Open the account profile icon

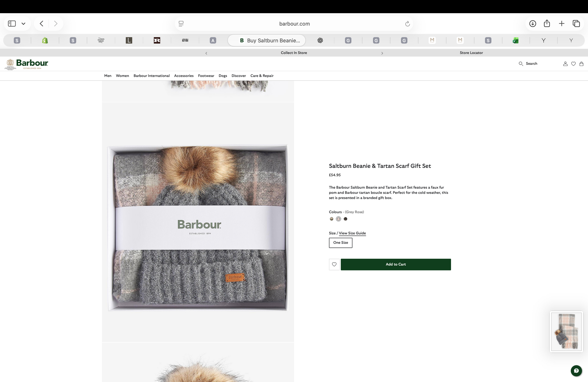pos(565,64)
